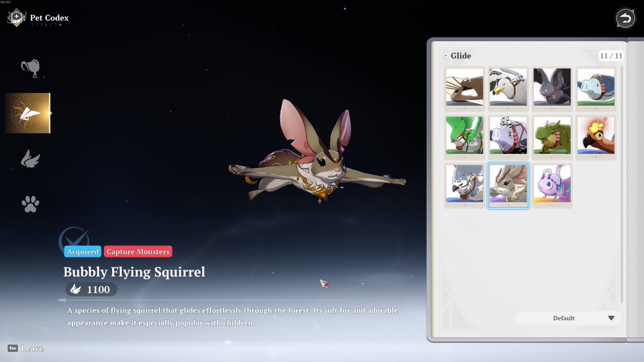Click the Glide section heading

461,56
